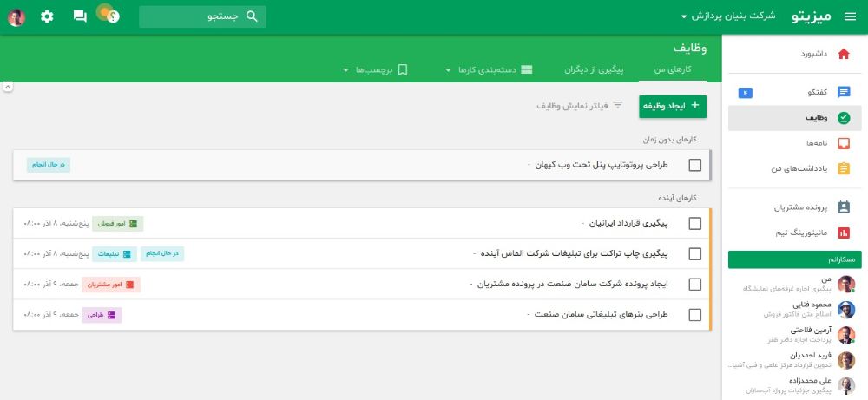Click the داشبورد home icon in sidebar
The height and width of the screenshot is (400, 868).
click(x=843, y=54)
